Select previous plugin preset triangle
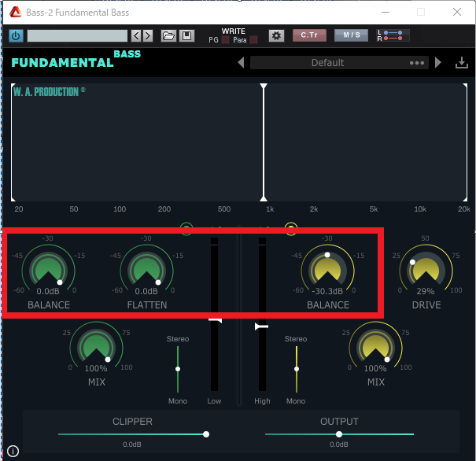Viewport: 476px width, 461px height. (241, 62)
